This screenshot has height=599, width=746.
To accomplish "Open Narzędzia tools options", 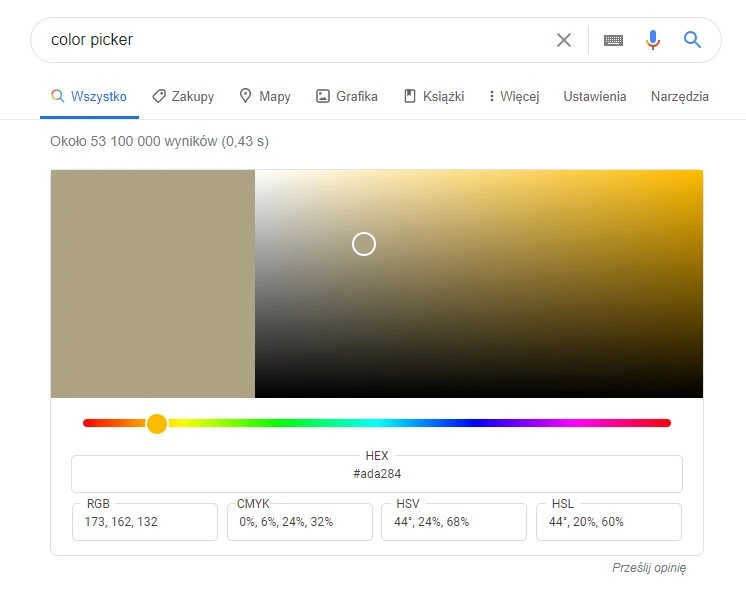I will click(679, 97).
